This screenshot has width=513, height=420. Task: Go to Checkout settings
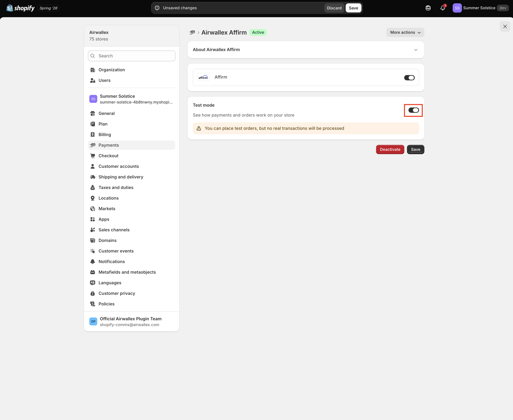pos(132,156)
